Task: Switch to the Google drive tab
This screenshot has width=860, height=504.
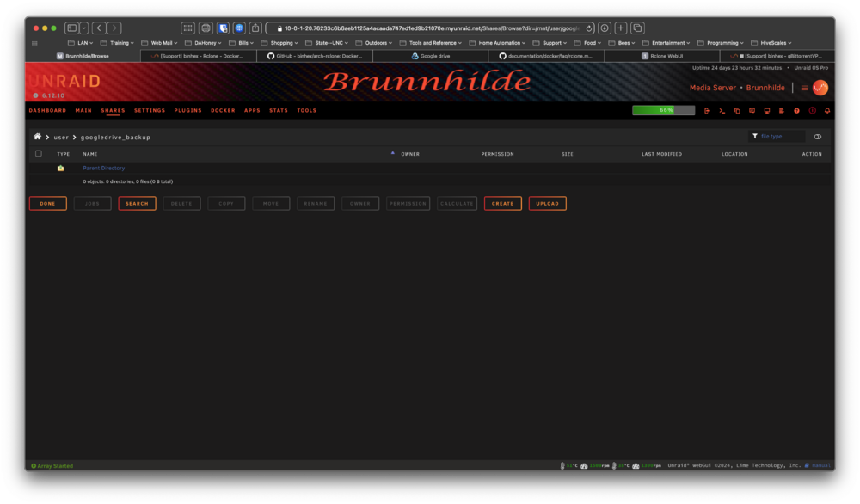Action: (x=431, y=56)
